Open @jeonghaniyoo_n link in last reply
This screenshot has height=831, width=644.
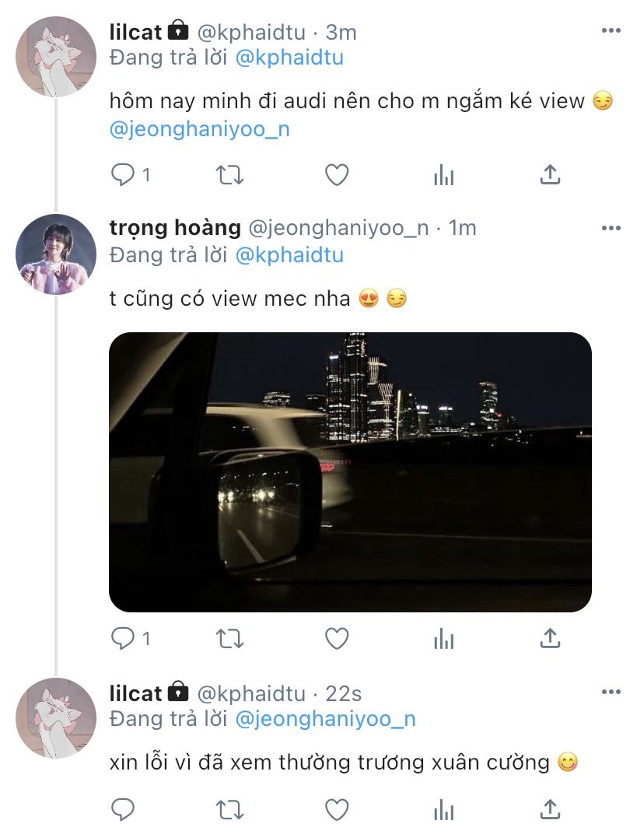click(325, 719)
